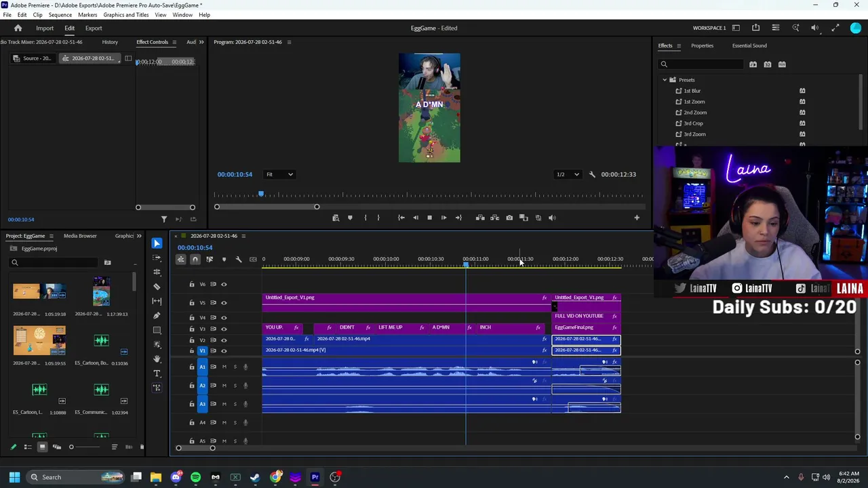Filter effects by 32-bit Color icon
868x488 pixels.
pyautogui.click(x=768, y=64)
